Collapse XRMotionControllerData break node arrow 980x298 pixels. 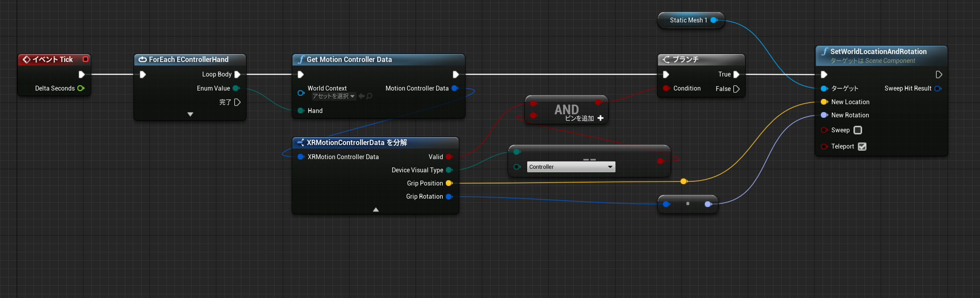coord(375,210)
